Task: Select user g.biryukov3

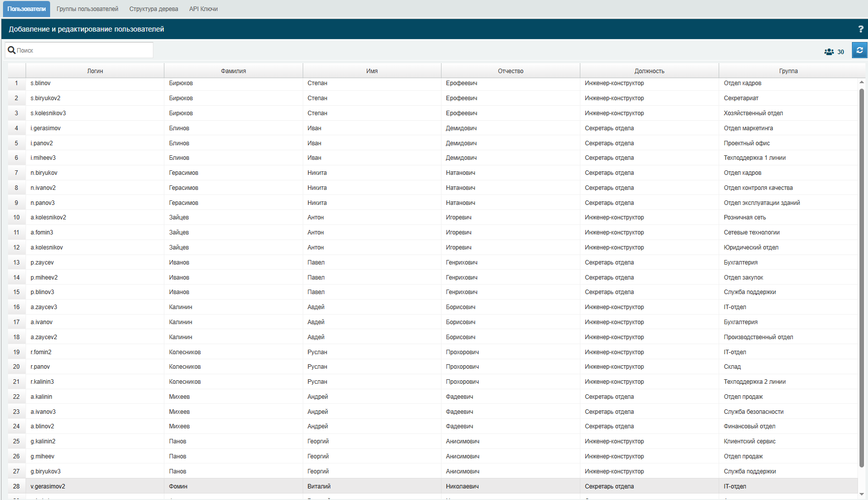Action: point(46,471)
